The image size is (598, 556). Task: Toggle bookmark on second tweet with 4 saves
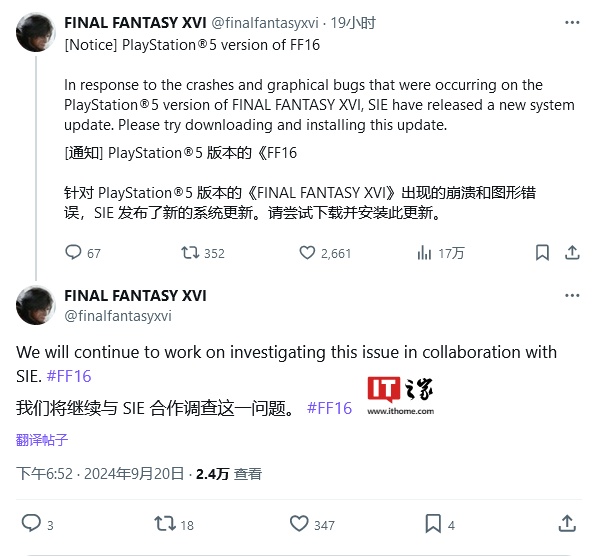coord(440,524)
